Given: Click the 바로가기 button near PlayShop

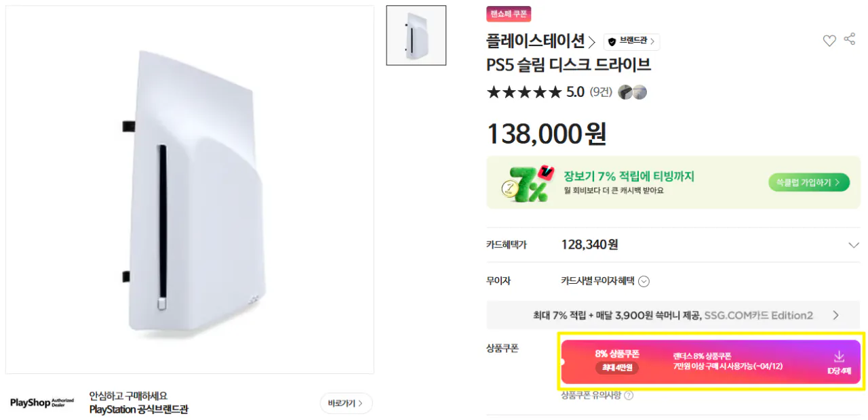Looking at the screenshot, I should pos(346,403).
